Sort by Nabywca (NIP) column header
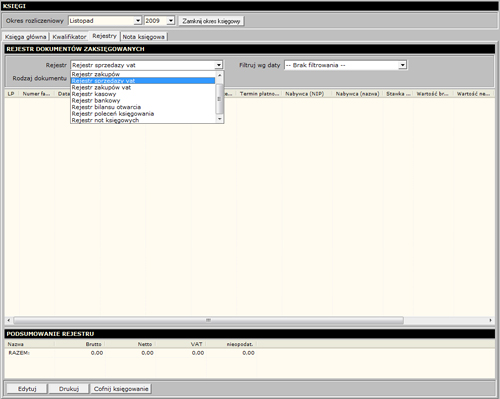This screenshot has width=500, height=399. pos(305,94)
